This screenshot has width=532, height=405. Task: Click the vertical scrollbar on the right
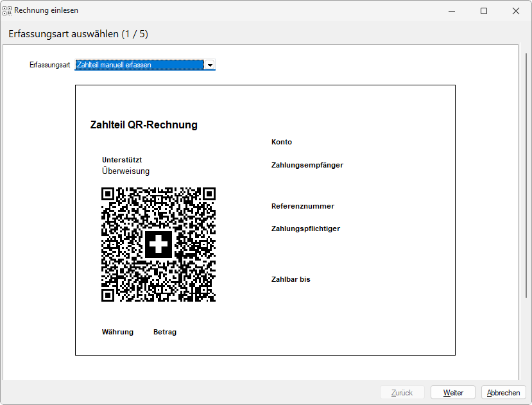tap(526, 193)
